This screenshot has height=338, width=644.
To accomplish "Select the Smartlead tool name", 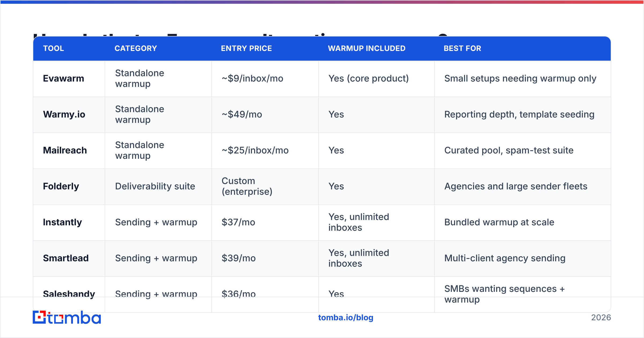I will point(66,258).
